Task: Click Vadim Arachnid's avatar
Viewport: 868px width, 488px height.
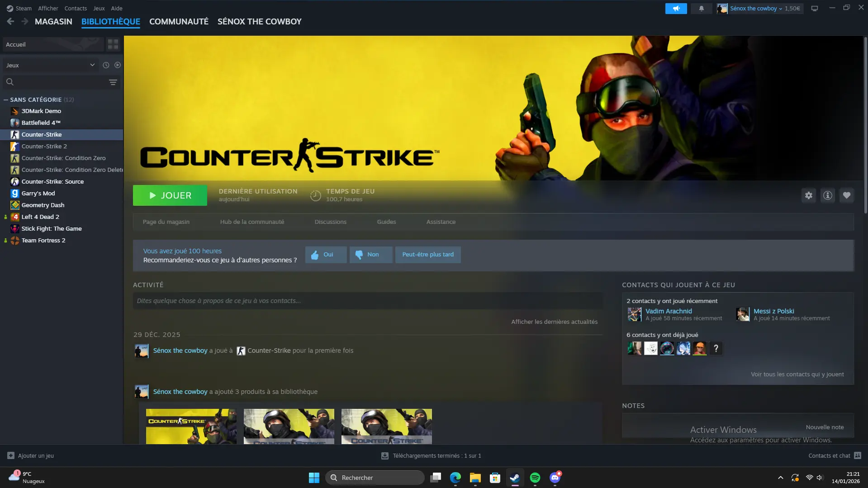Action: click(x=635, y=314)
